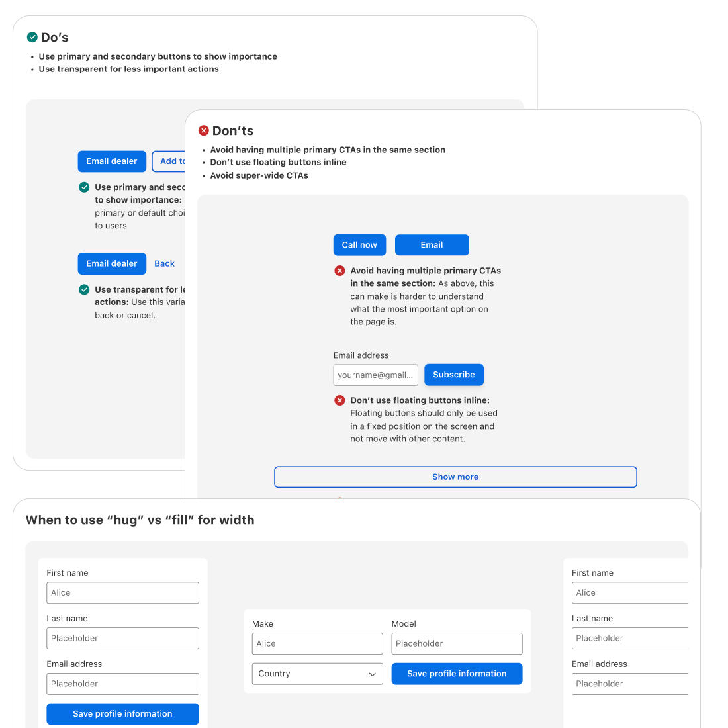This screenshot has width=728, height=728.
Task: Click the bullet 'Use transparent for less important actions'
Action: tap(128, 69)
